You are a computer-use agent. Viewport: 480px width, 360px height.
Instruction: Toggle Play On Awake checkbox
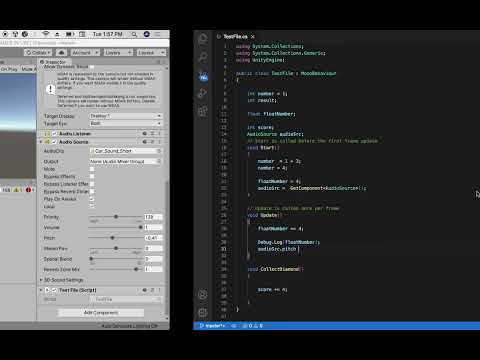pyautogui.click(x=92, y=199)
